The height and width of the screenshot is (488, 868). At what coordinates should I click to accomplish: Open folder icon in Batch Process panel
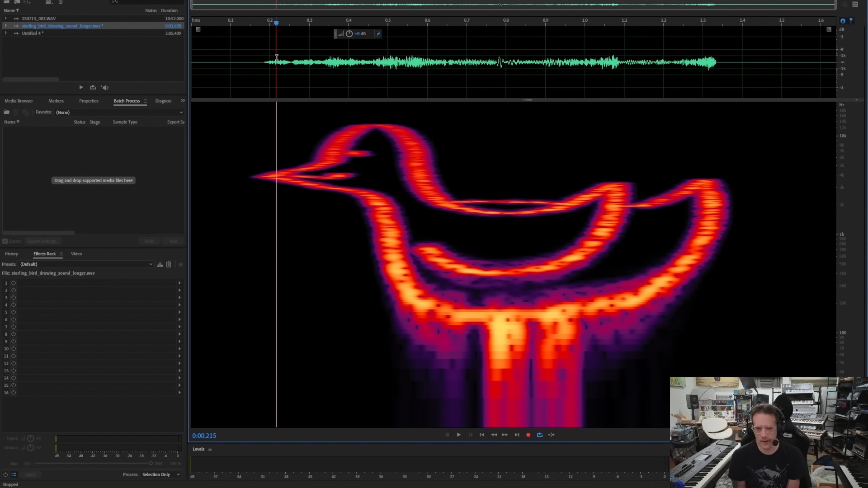coord(7,112)
